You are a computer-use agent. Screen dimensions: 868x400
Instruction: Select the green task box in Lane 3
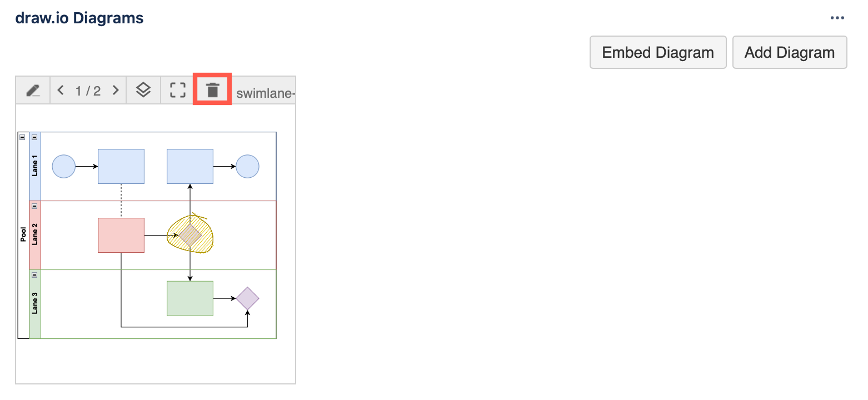tap(189, 298)
